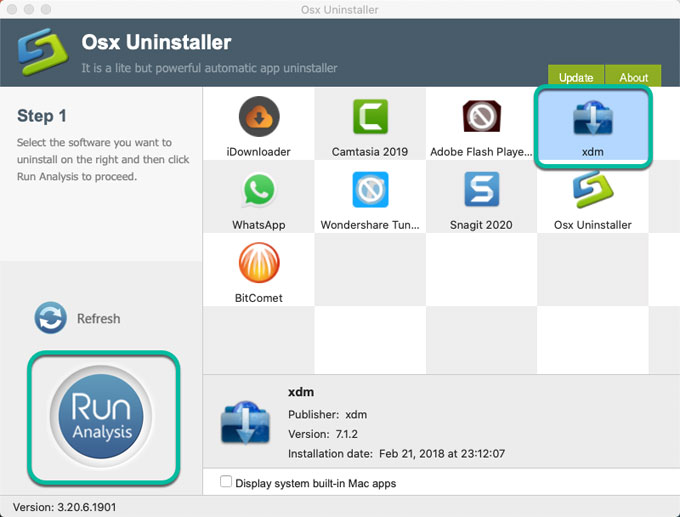Select the Snagit 2020 app icon
The image size is (680, 517).
(482, 189)
